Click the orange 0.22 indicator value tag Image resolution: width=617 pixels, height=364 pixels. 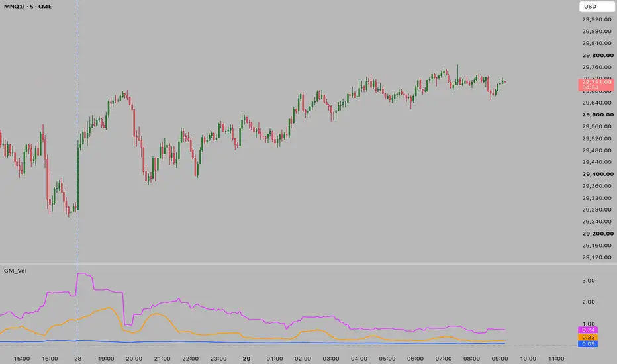[589, 338]
